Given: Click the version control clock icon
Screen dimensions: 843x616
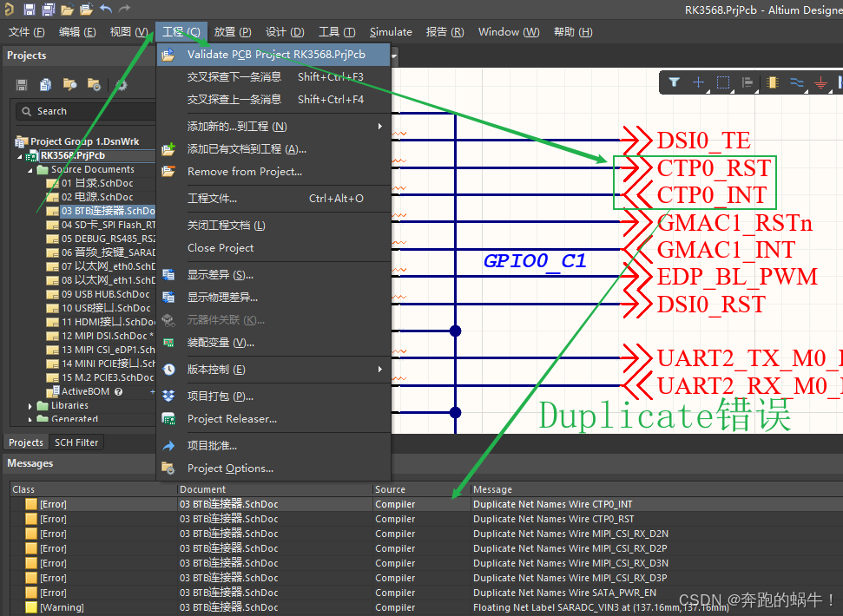Looking at the screenshot, I should pyautogui.click(x=168, y=370).
